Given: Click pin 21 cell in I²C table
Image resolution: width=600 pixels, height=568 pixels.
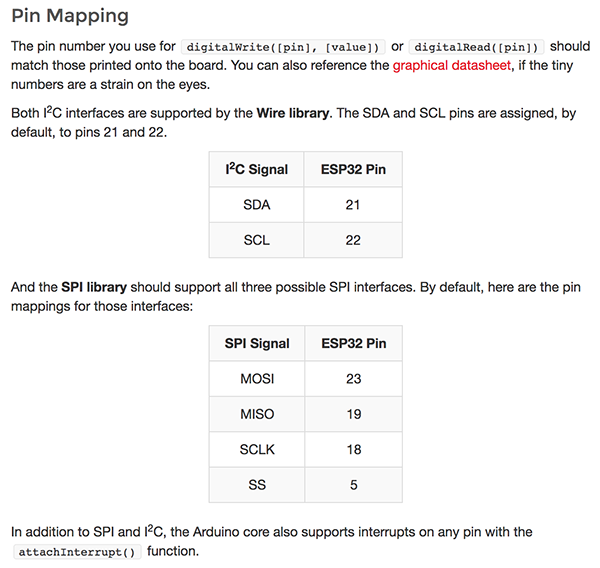Looking at the screenshot, I should coord(353,205).
